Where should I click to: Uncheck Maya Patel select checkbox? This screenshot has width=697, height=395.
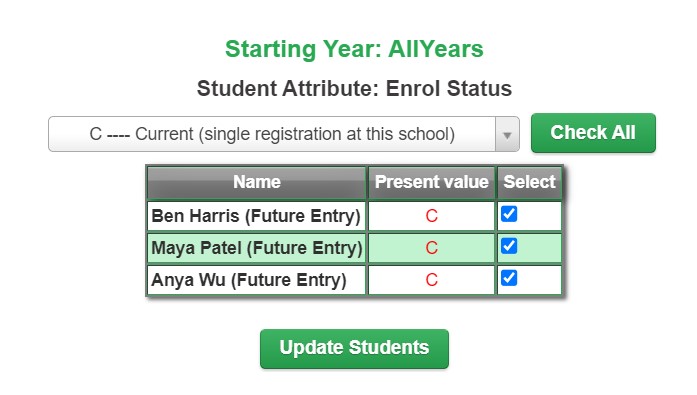[x=509, y=246]
